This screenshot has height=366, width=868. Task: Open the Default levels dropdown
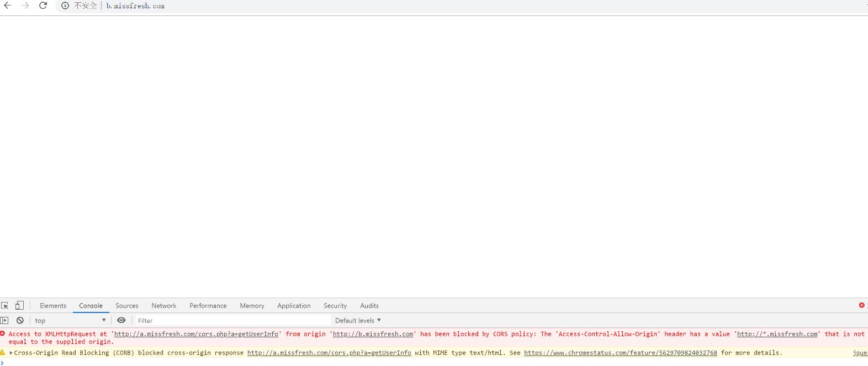pos(358,320)
